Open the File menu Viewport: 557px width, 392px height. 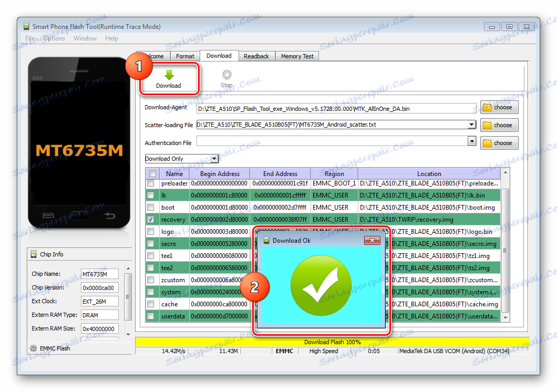pyautogui.click(x=30, y=38)
